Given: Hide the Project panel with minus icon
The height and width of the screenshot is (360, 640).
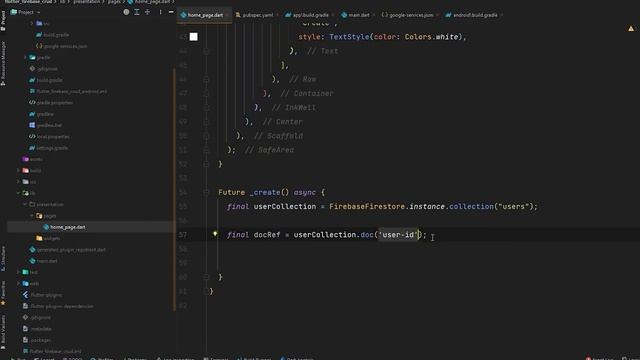Looking at the screenshot, I should click(x=171, y=12).
